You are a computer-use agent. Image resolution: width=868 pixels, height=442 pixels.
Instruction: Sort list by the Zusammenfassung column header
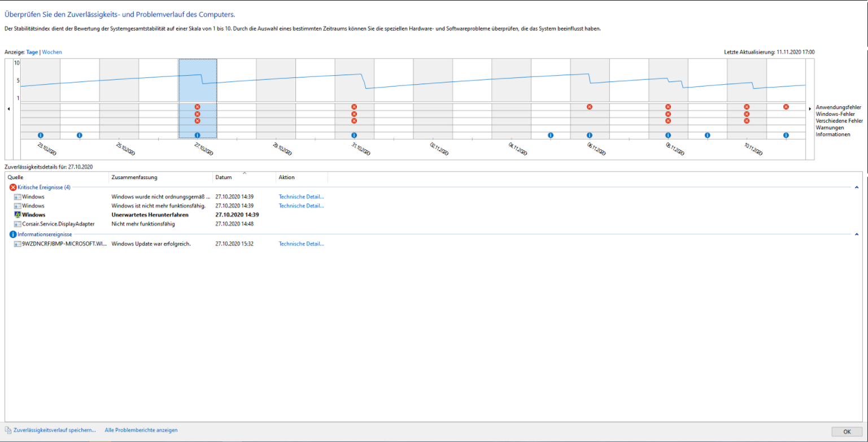click(160, 177)
